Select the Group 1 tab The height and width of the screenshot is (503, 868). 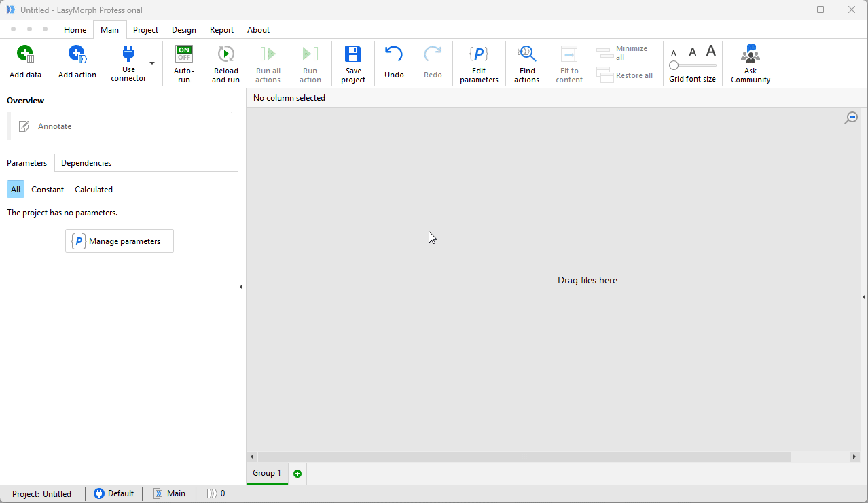click(x=267, y=473)
